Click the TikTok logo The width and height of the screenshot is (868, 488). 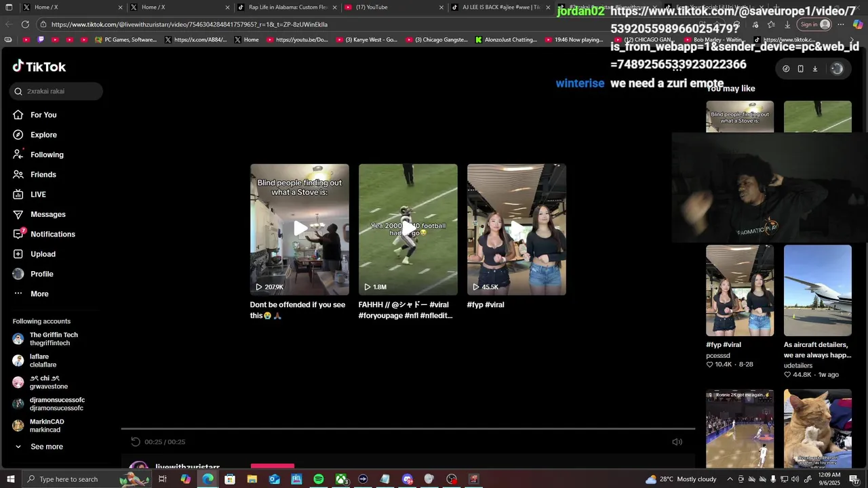coord(39,66)
